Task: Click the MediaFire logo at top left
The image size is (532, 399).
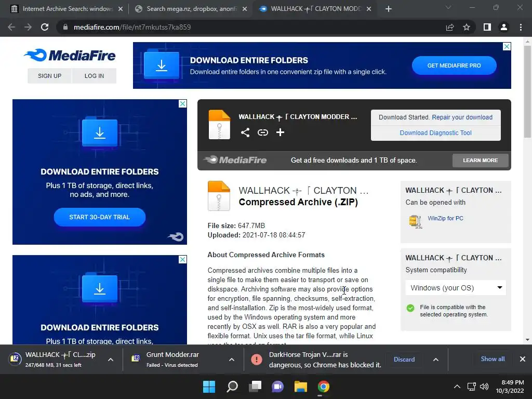Action: point(70,55)
